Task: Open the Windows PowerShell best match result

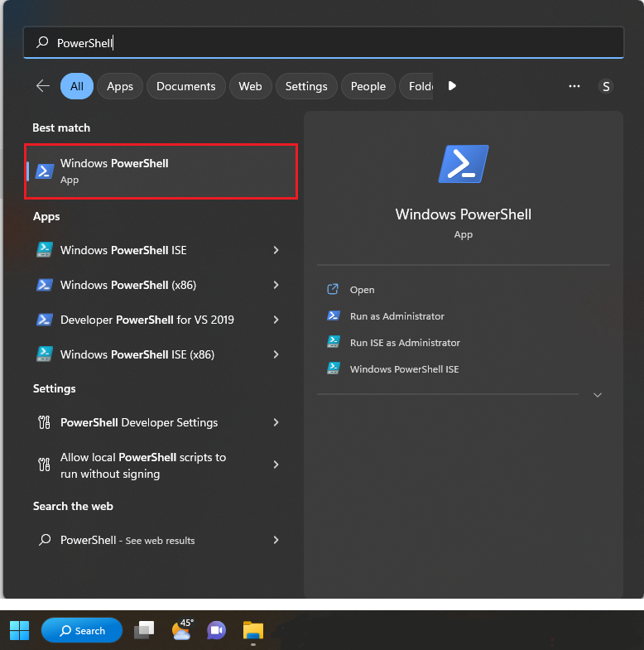Action: tap(161, 171)
